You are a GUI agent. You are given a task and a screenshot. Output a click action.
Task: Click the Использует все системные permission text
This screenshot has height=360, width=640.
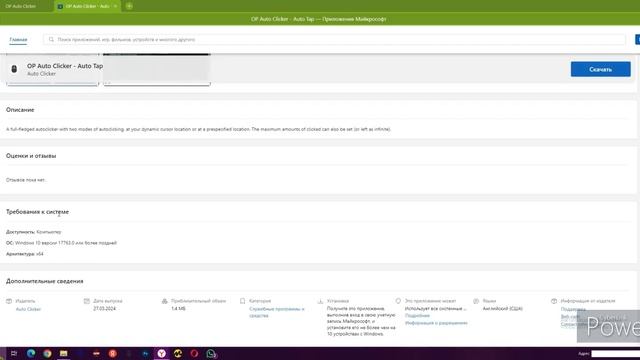click(436, 309)
